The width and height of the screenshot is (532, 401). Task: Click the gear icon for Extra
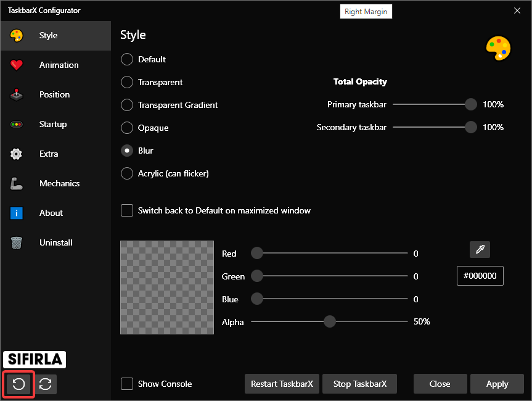(17, 154)
